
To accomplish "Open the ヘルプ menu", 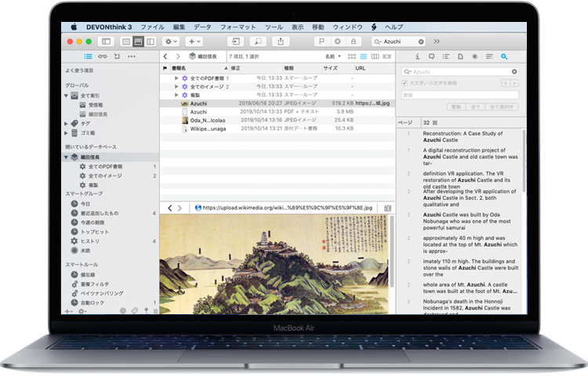I will tap(394, 27).
